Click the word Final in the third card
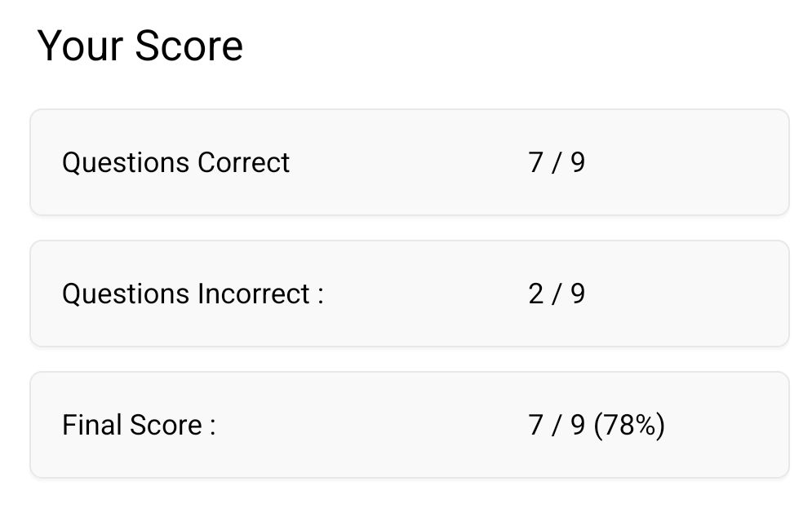Viewport: 812px width, 530px height. coord(92,425)
